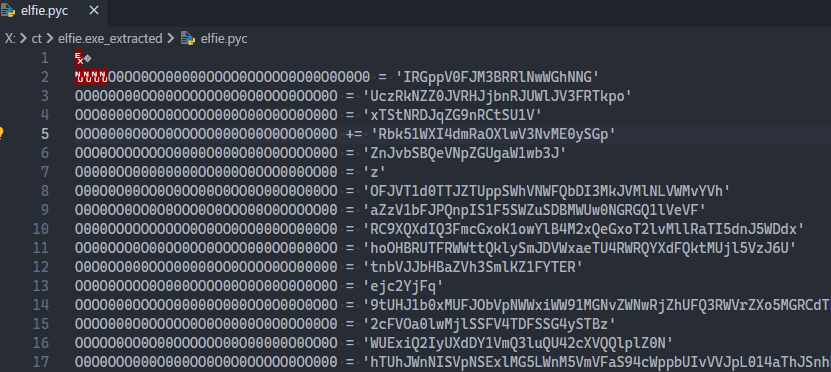Click line number 15 in the gutter
831x372 pixels.
[x=40, y=324]
